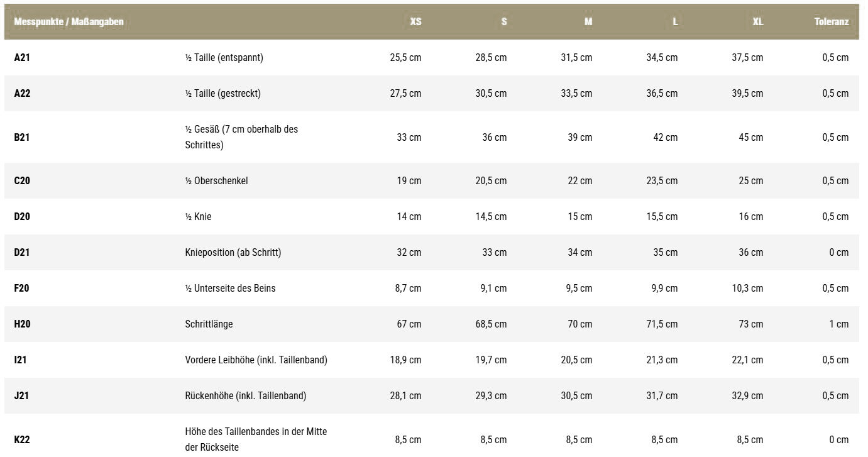Select the Schrittlänge row label
Image resolution: width=868 pixels, height=457 pixels.
point(209,324)
